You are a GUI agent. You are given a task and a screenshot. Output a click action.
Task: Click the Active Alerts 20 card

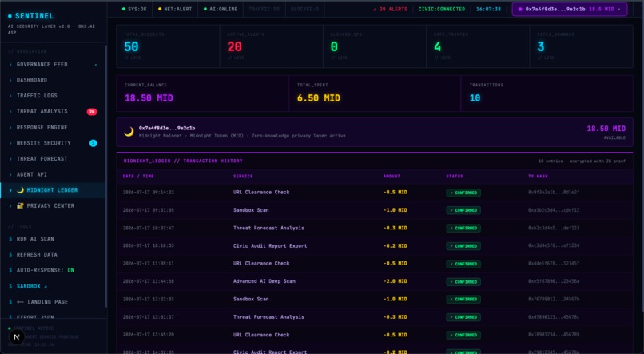pos(272,46)
